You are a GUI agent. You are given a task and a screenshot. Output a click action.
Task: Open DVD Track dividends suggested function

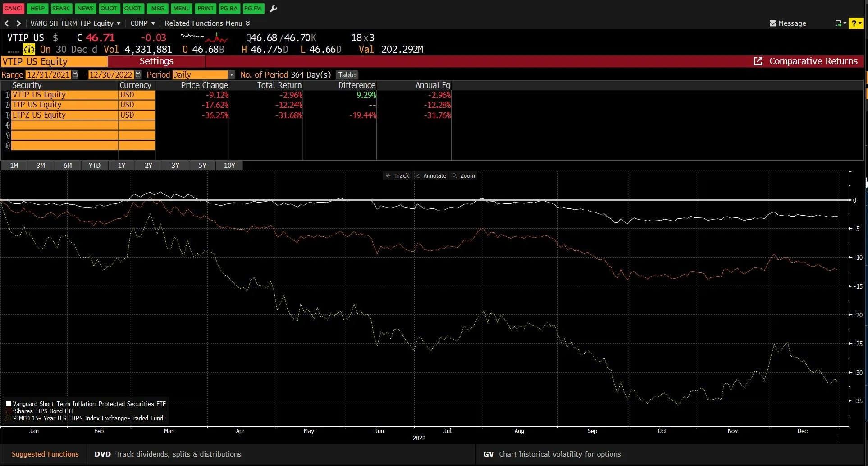tap(168, 454)
